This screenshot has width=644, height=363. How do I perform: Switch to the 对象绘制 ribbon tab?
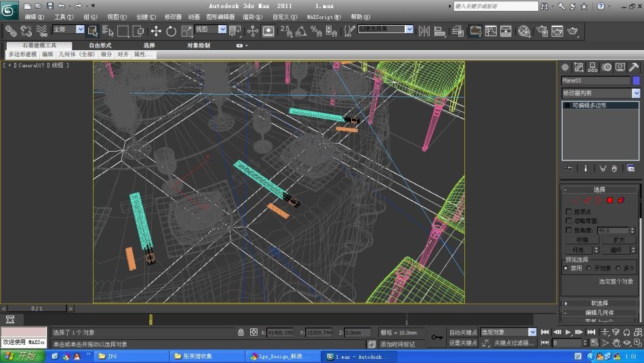[x=199, y=45]
